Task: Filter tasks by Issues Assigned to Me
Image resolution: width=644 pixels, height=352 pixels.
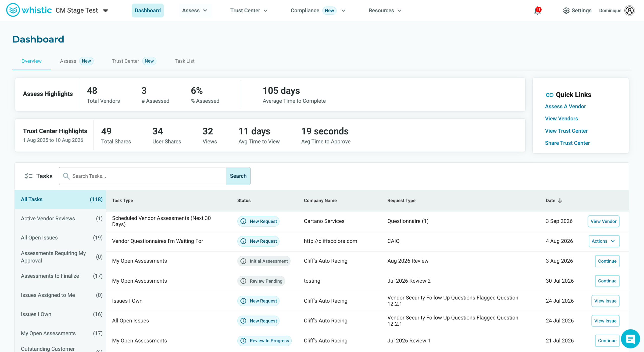Action: (60, 295)
